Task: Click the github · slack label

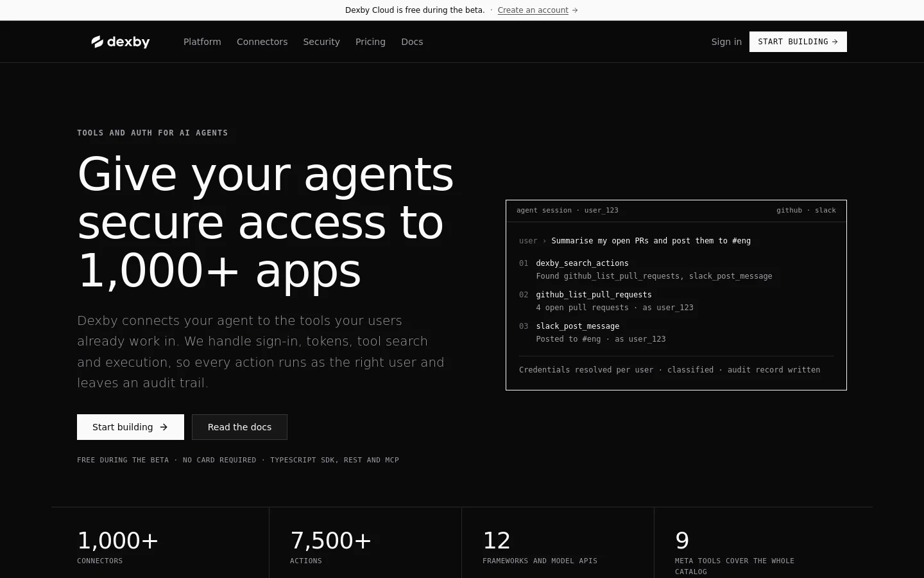Action: coord(806,211)
